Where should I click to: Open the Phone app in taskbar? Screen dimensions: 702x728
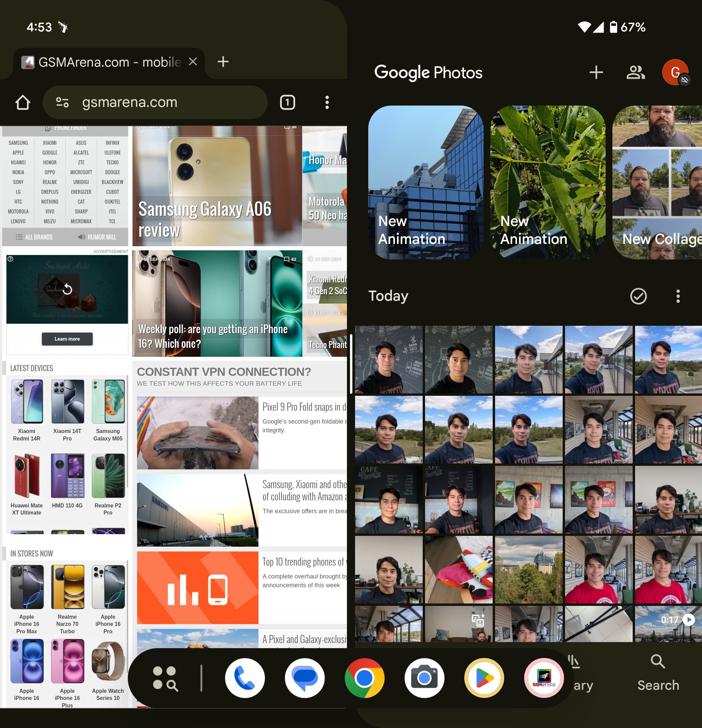(x=245, y=678)
